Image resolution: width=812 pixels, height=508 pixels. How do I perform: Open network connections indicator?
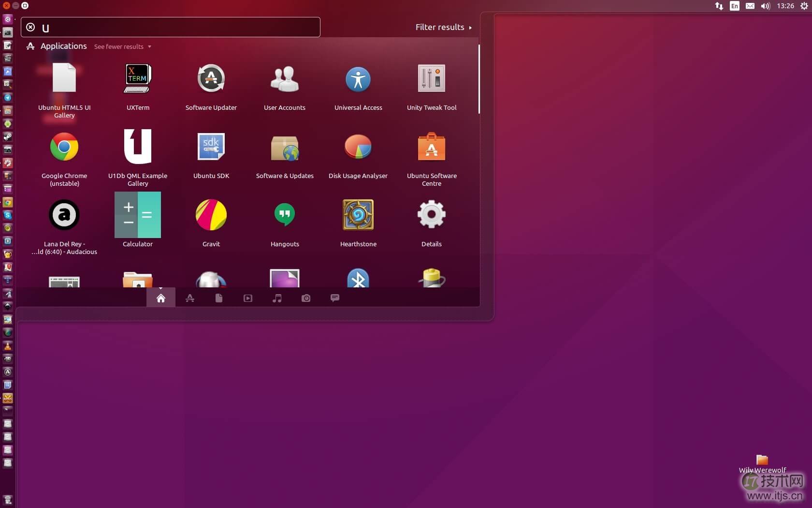click(x=719, y=6)
